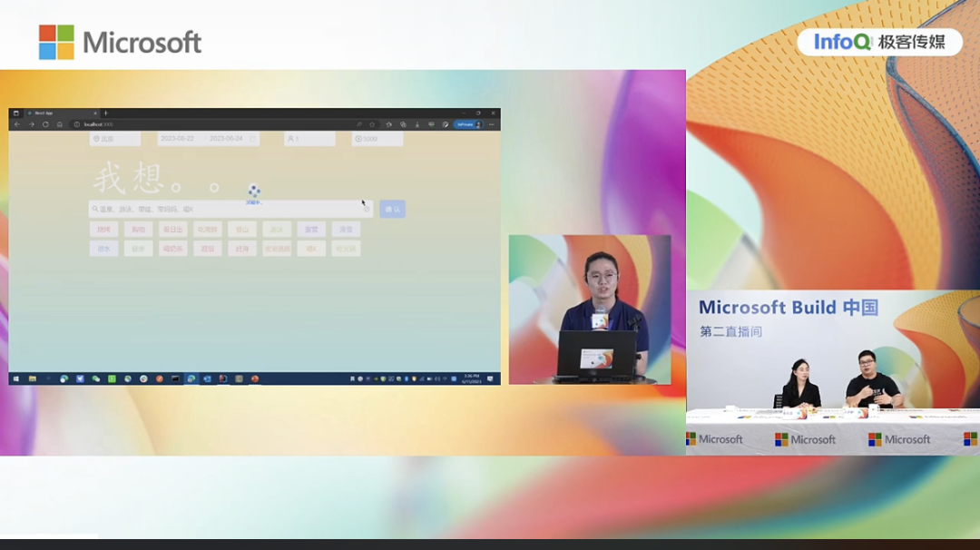Toggle the 露营 activity tag
Viewport: 980px width, 550px height.
[x=311, y=230]
